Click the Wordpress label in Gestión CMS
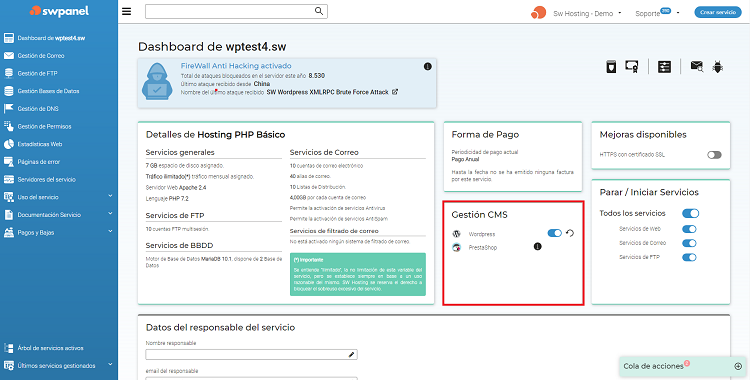The width and height of the screenshot is (750, 380). (482, 234)
